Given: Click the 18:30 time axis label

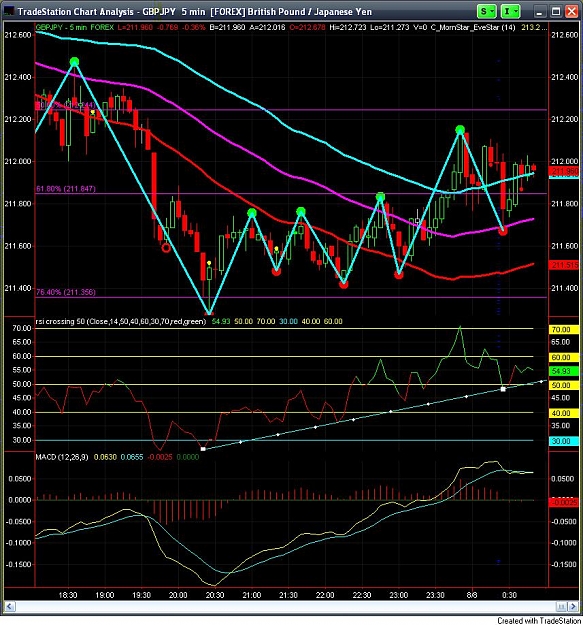Looking at the screenshot, I should [x=68, y=595].
